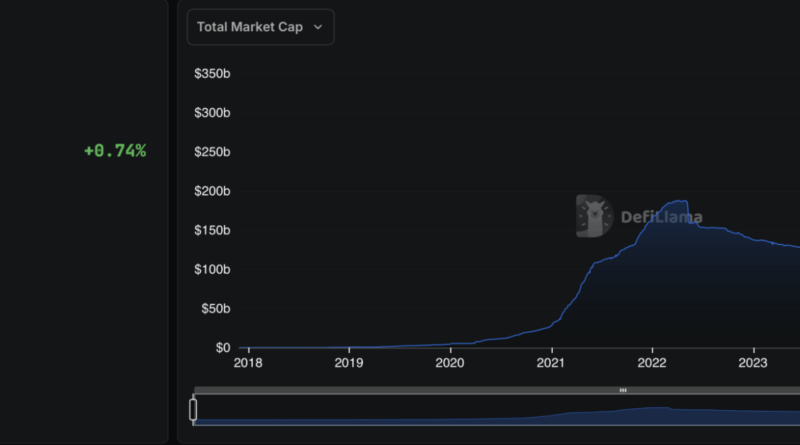800x445 pixels.
Task: Click the 2019 label on the x-axis
Action: click(348, 363)
